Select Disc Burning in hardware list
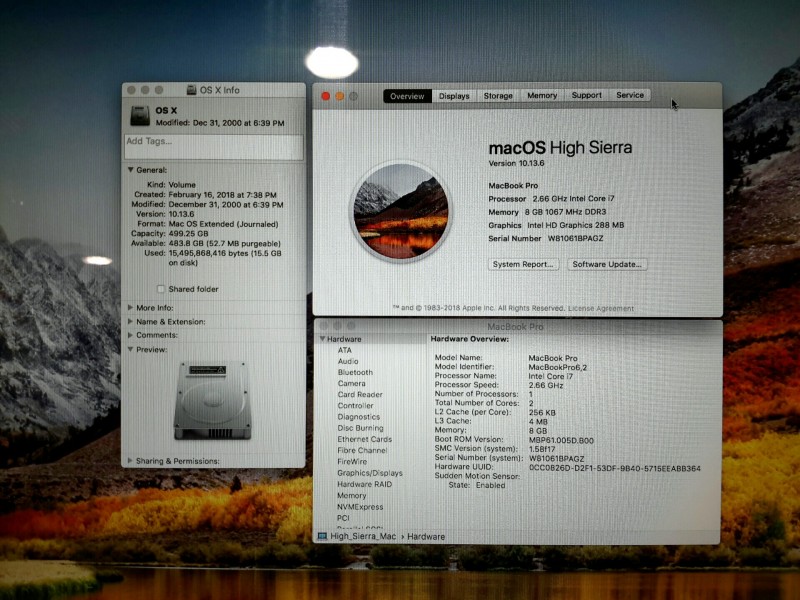 (x=360, y=428)
